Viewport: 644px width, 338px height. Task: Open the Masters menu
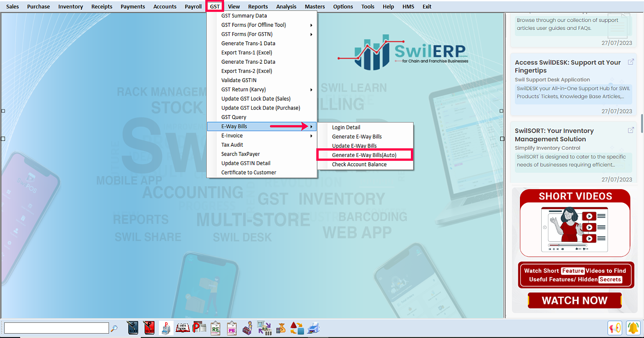tap(315, 6)
